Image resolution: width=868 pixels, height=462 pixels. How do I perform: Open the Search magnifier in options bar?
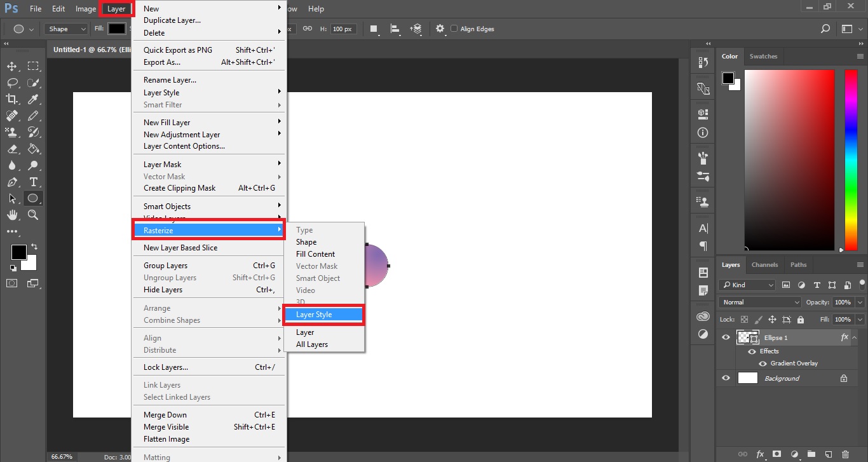pos(825,29)
